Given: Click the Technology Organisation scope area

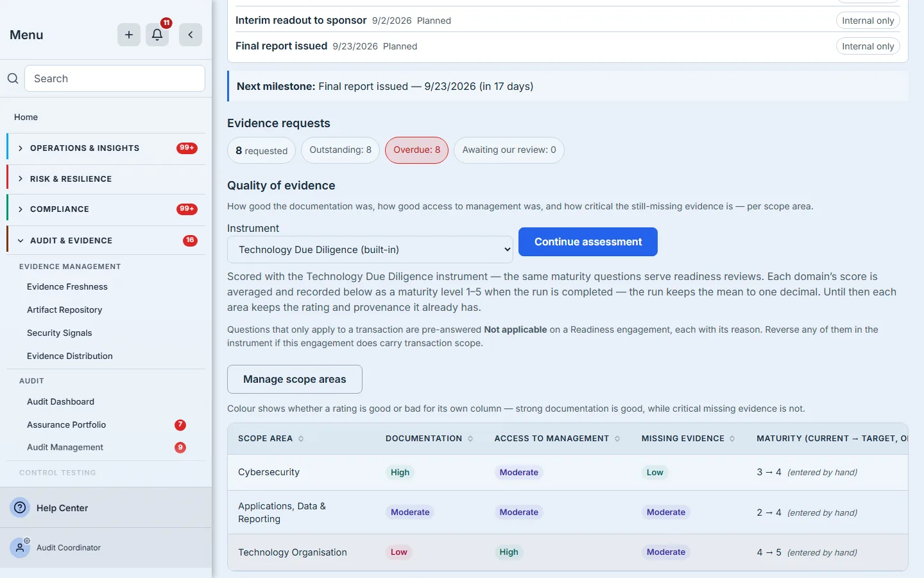Looking at the screenshot, I should tap(293, 552).
